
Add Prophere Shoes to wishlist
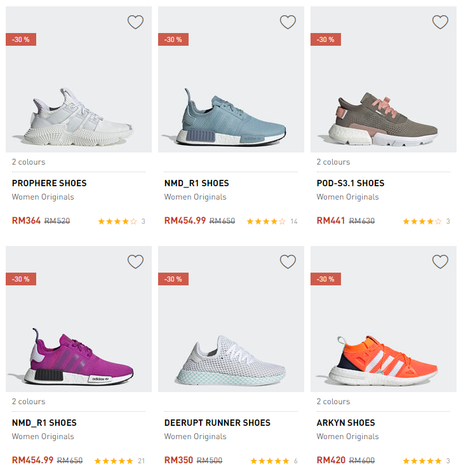[x=135, y=22]
